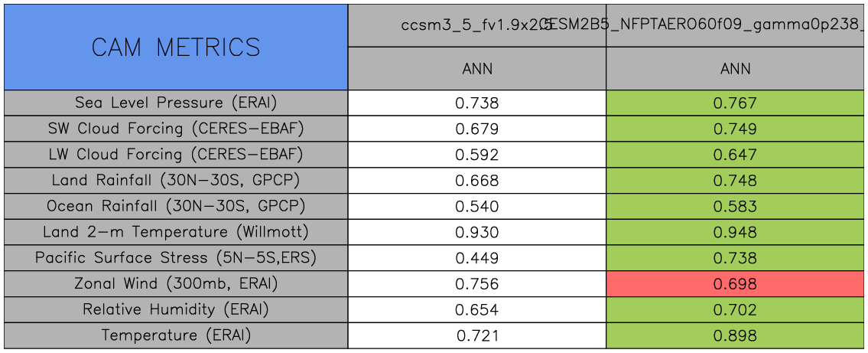Click the CAM METRICS blue header cell
The height and width of the screenshot is (353, 868).
click(176, 47)
